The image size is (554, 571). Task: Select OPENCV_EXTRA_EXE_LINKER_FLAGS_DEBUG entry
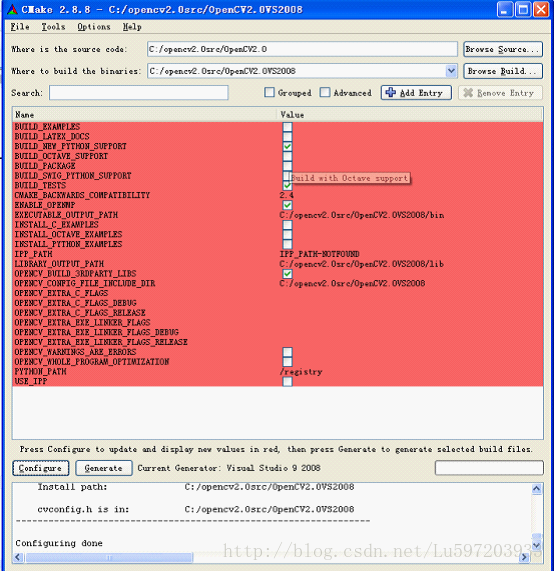pyautogui.click(x=97, y=332)
